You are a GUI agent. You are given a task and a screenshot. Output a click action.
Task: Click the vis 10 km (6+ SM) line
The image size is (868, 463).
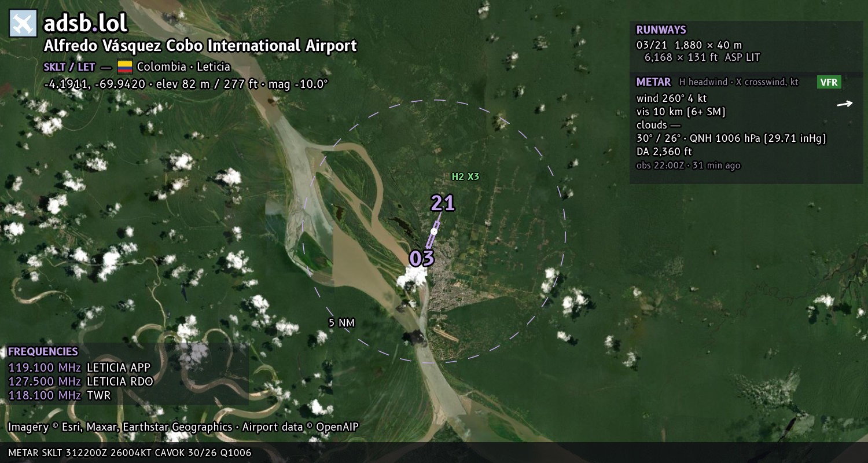pos(681,112)
